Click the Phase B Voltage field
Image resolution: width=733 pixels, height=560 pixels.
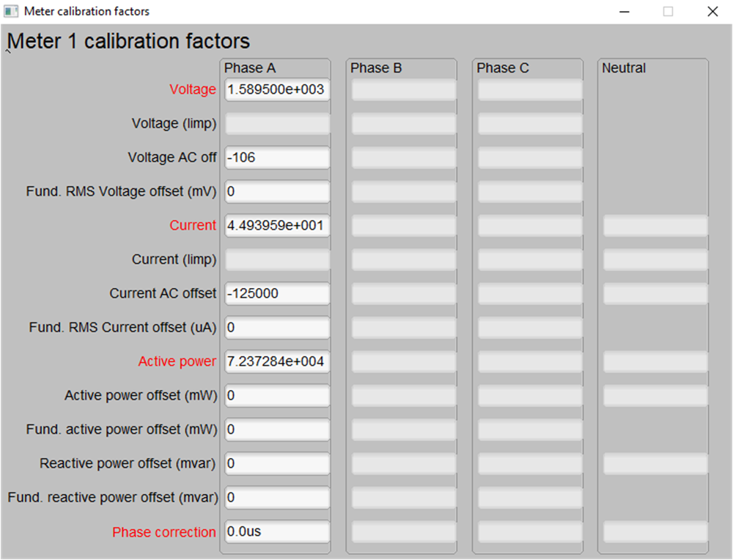(x=403, y=89)
